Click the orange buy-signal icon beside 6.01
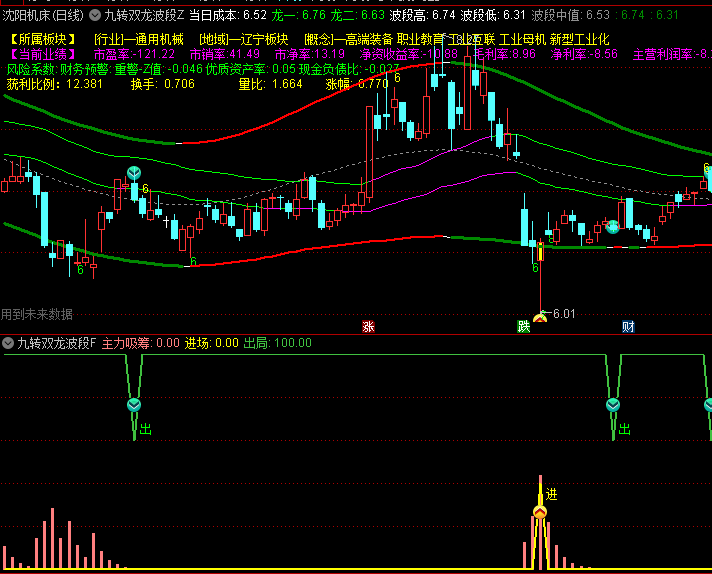Image resolution: width=712 pixels, height=574 pixels. (x=540, y=317)
